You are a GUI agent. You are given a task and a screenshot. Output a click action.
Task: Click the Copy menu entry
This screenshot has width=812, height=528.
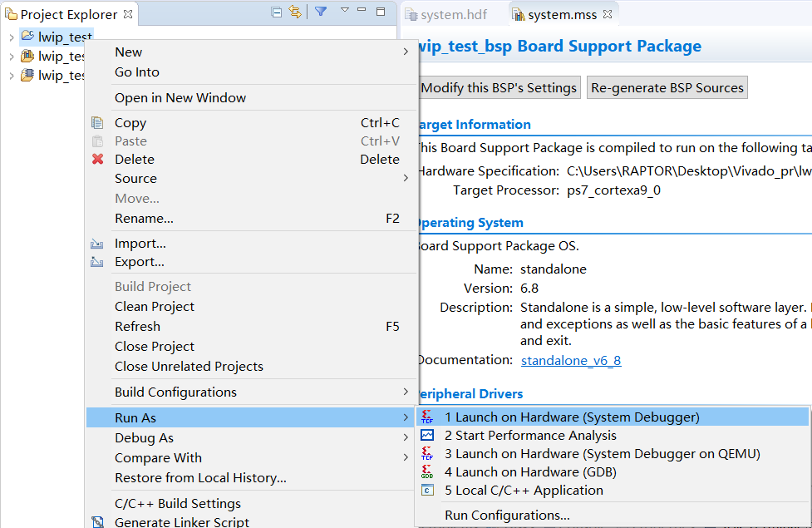[252, 123]
